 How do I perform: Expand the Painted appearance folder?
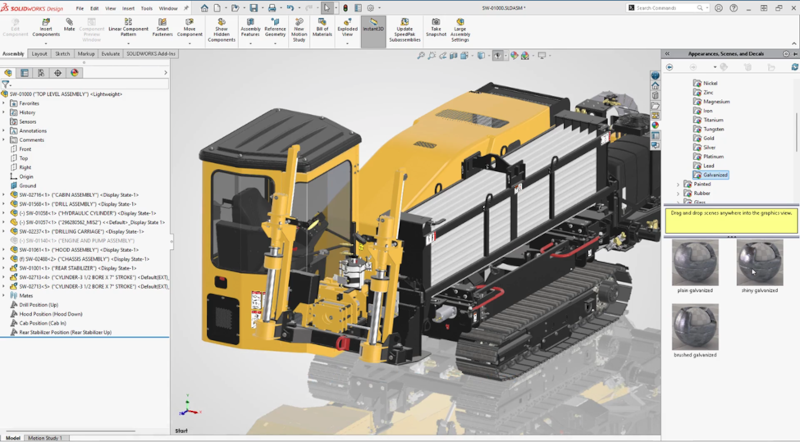[x=679, y=184]
